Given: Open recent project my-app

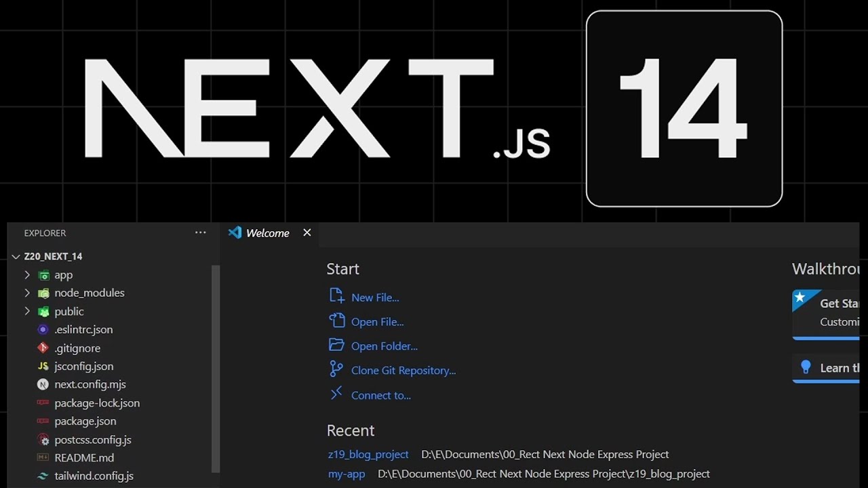Looking at the screenshot, I should click(x=347, y=474).
